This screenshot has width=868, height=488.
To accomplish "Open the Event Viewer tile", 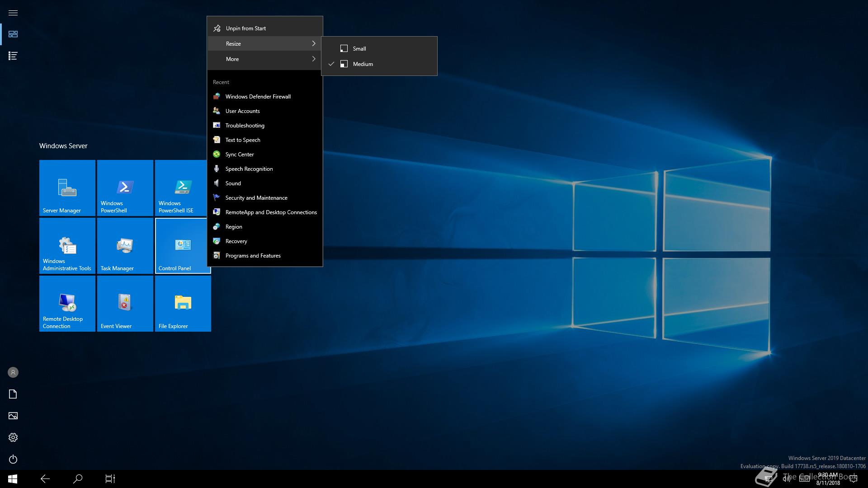I will (x=125, y=304).
